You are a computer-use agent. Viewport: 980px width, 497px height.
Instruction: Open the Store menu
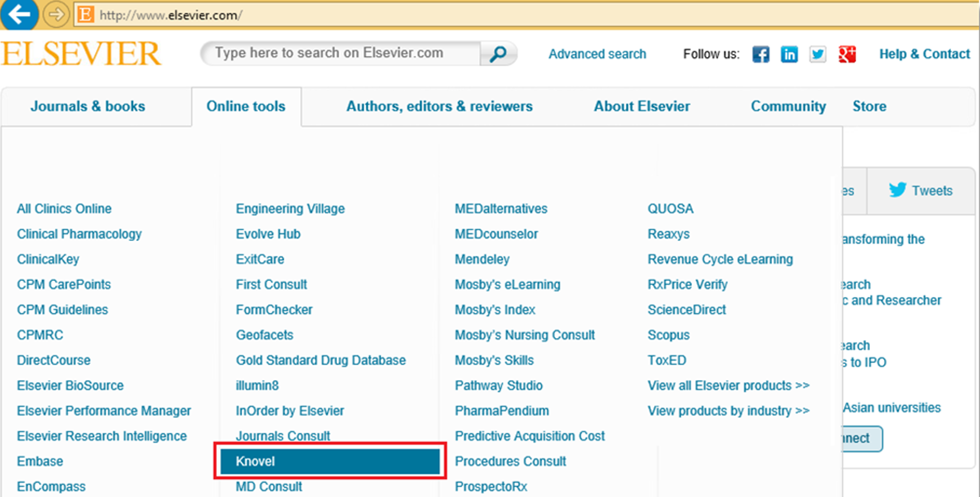click(869, 106)
